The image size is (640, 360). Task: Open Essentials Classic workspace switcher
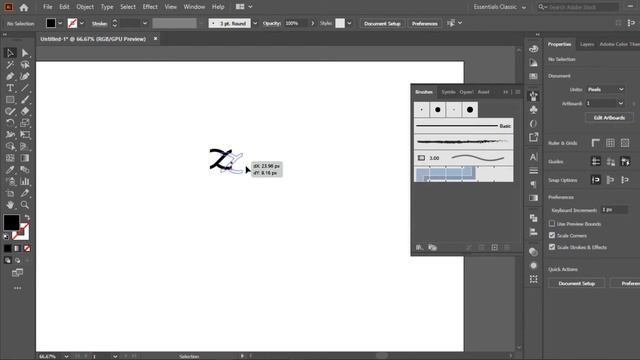click(x=500, y=7)
